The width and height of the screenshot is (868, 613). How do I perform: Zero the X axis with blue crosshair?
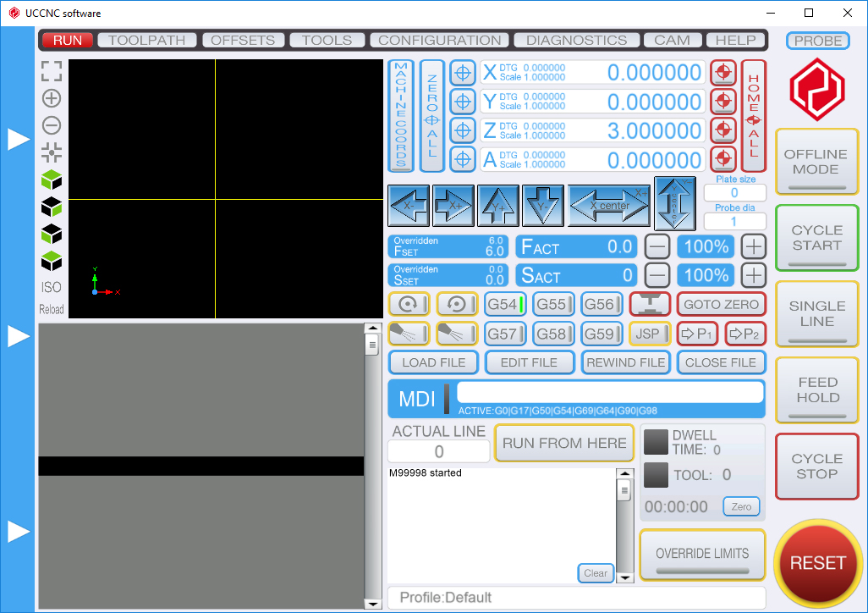tap(463, 73)
